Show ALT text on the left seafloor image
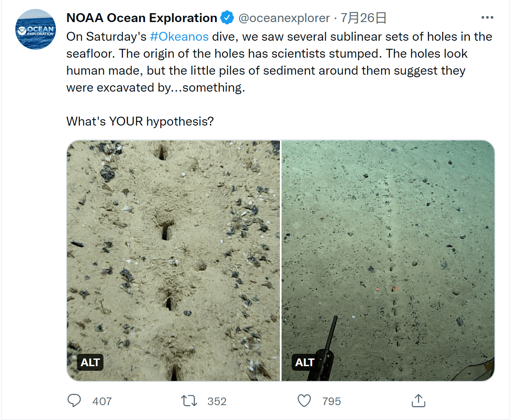Viewport: 522px width, 420px height. point(90,362)
